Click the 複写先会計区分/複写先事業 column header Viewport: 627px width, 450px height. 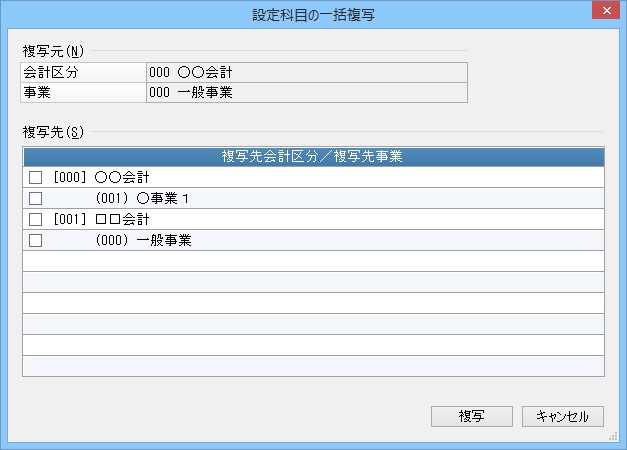[x=314, y=156]
